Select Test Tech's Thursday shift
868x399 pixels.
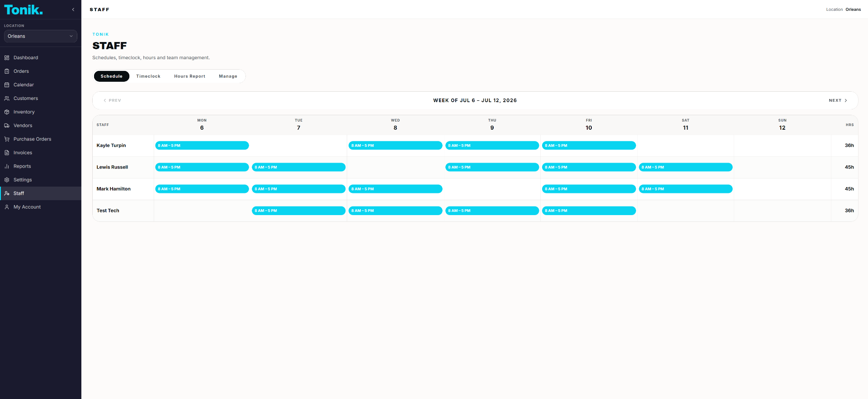coord(492,211)
